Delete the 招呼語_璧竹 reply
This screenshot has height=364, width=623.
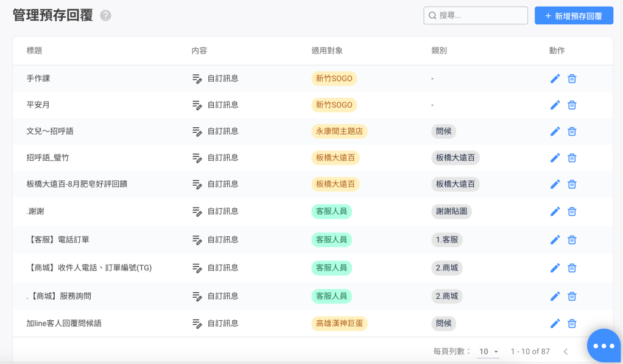tap(572, 158)
